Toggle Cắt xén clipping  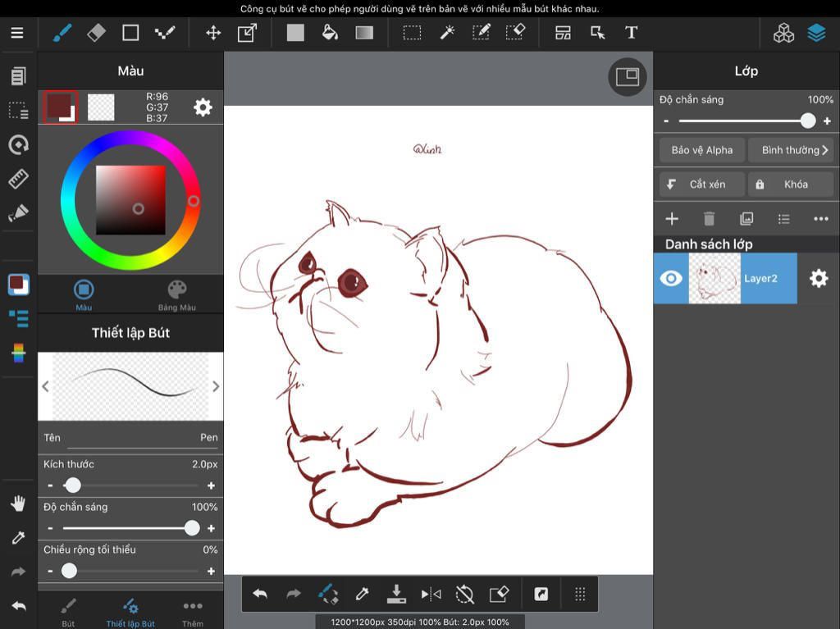pos(702,185)
